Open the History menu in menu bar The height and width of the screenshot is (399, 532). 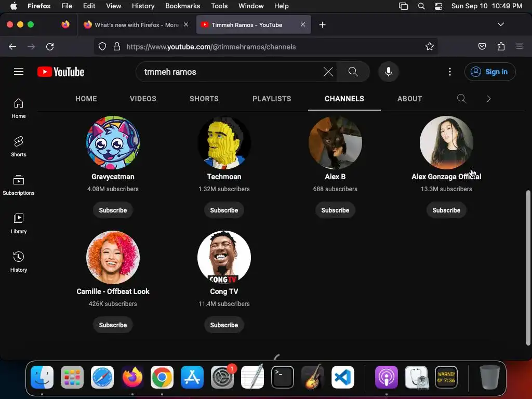tap(143, 6)
